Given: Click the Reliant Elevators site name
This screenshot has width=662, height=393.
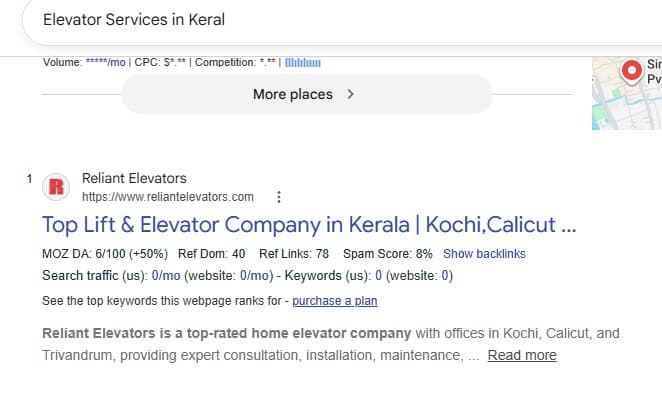Looking at the screenshot, I should [134, 178].
